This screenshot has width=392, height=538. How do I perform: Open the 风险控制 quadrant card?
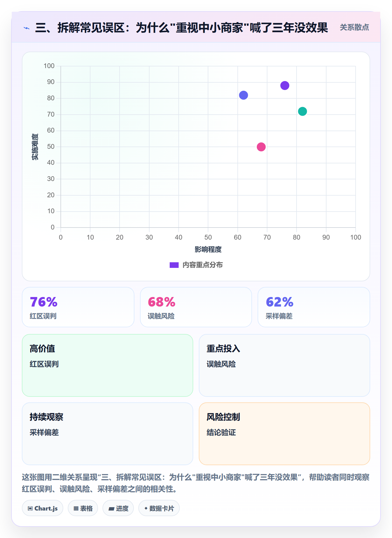(x=284, y=434)
